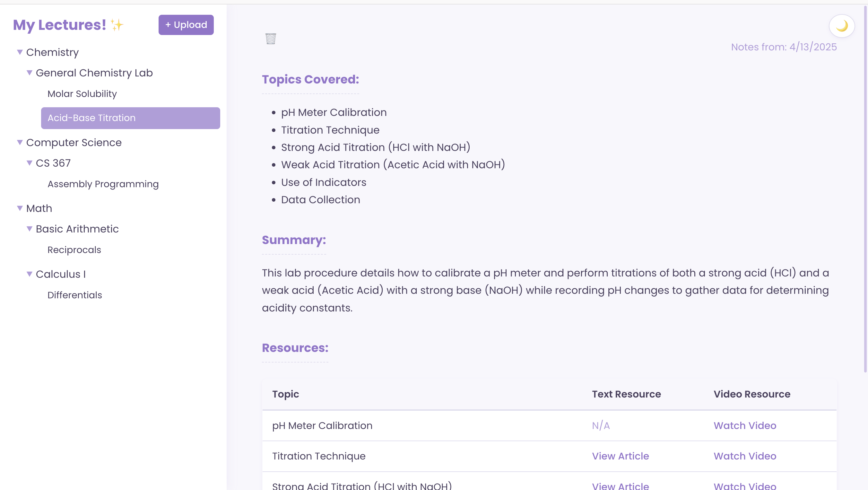The width and height of the screenshot is (868, 490).
Task: Watch Video for Titration Technique
Action: (745, 456)
